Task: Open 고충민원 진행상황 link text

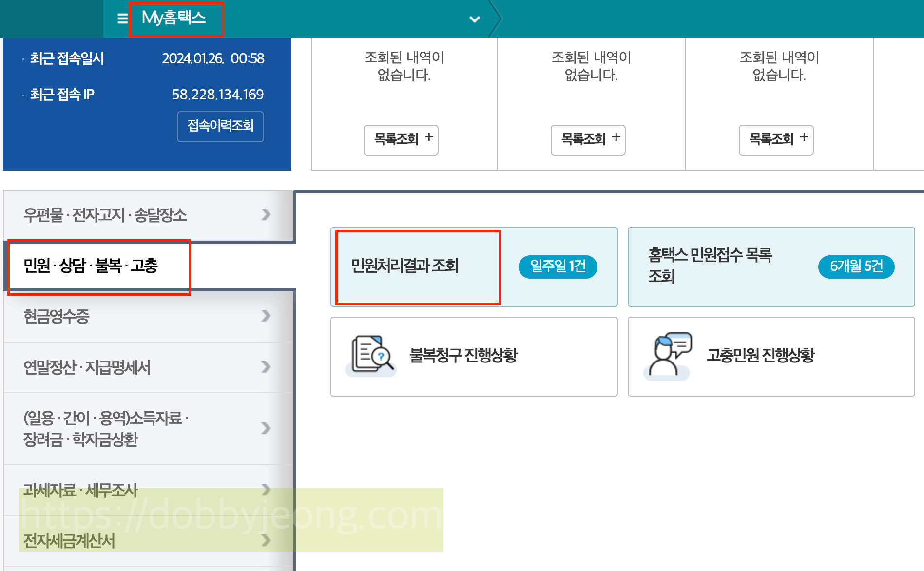Action: coord(761,356)
